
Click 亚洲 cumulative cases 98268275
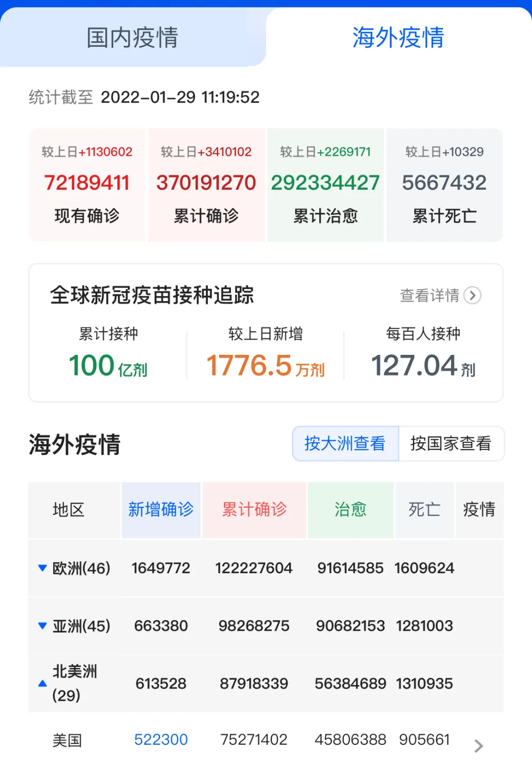click(254, 626)
